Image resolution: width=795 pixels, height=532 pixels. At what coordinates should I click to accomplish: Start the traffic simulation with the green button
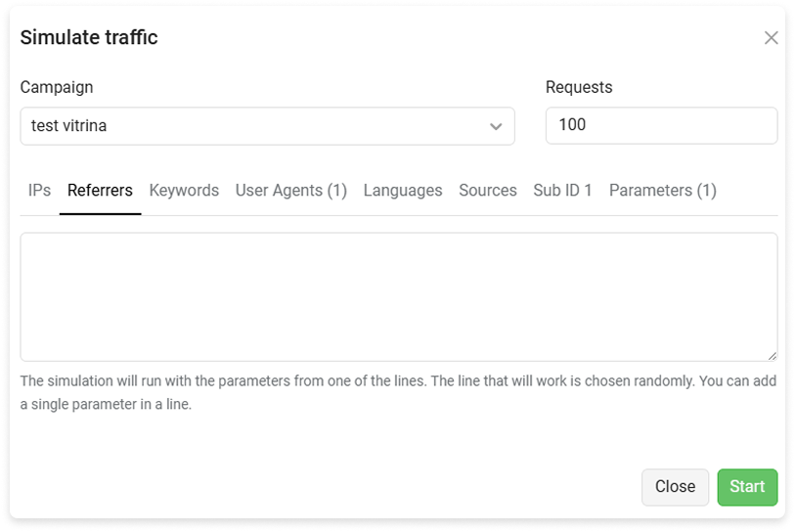tap(747, 487)
